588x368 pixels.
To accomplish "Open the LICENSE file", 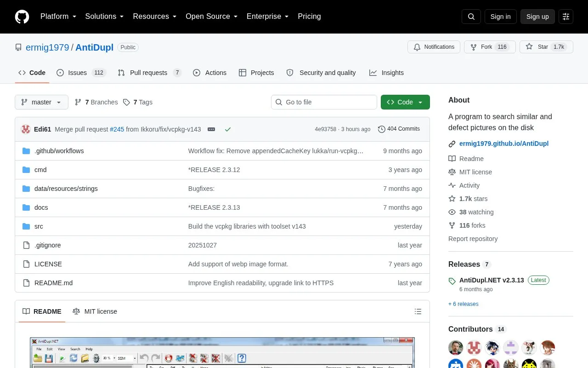I will click(x=48, y=264).
